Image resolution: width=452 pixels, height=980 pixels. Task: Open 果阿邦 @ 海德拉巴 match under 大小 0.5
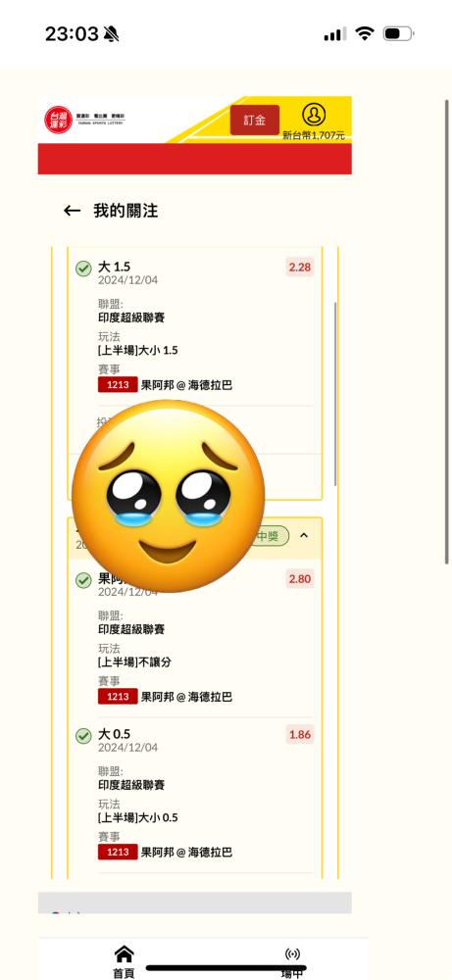coord(186,852)
